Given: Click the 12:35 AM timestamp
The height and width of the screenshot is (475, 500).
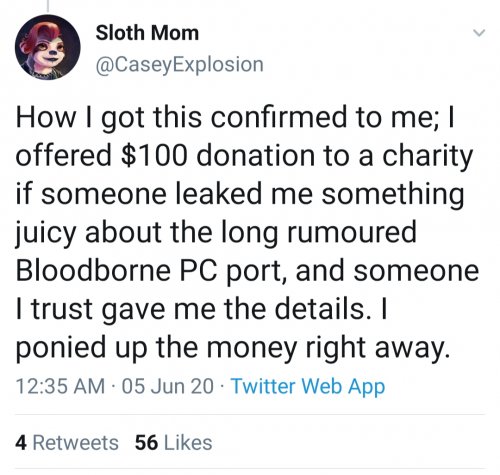Looking at the screenshot, I should click(x=60, y=386).
